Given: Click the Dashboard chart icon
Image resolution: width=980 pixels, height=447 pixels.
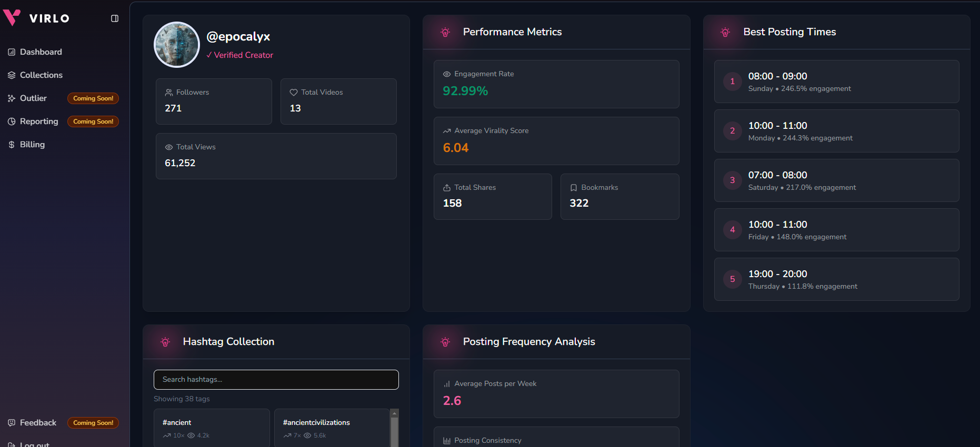Looking at the screenshot, I should click(12, 52).
